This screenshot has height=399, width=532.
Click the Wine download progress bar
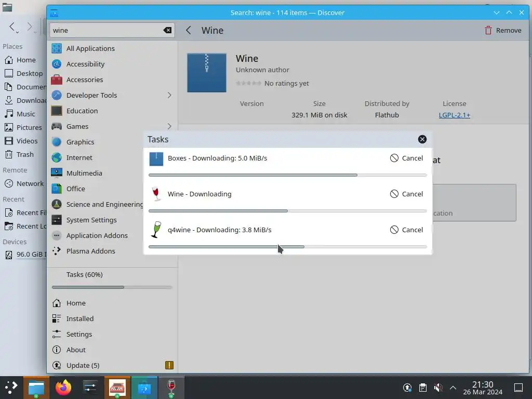point(288,211)
